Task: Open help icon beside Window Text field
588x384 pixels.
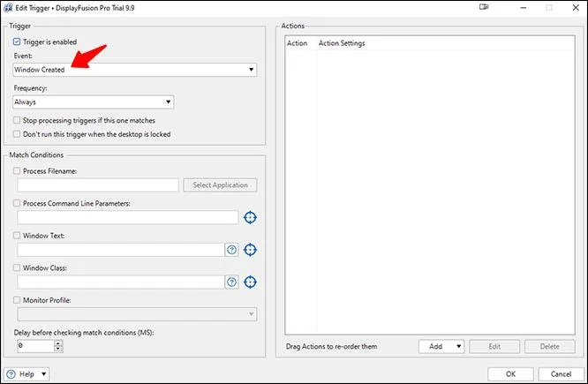Action: [231, 250]
